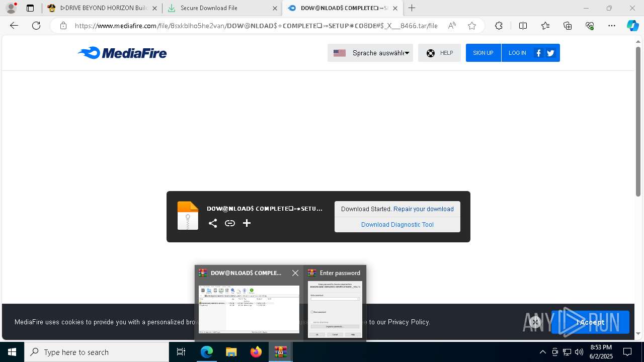644x362 pixels.
Task: Click the address bar URL
Action: [x=256, y=26]
